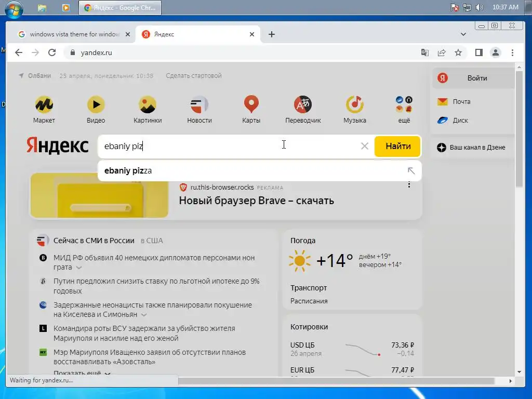This screenshot has width=532, height=399.
Task: Select the 'ebaniy pizza' suggestion
Action: click(260, 170)
